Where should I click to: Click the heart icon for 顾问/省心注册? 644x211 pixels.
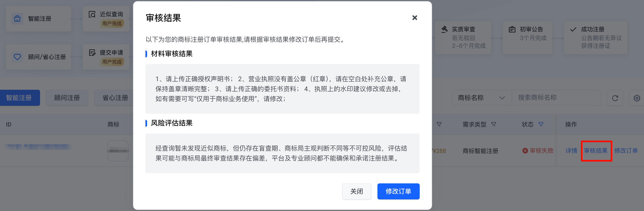(x=17, y=57)
